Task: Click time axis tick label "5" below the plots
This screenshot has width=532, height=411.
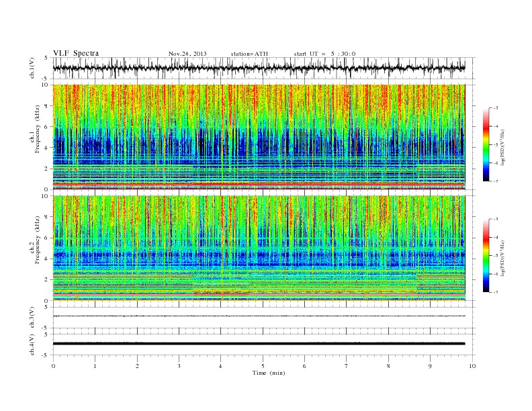Action: point(263,366)
